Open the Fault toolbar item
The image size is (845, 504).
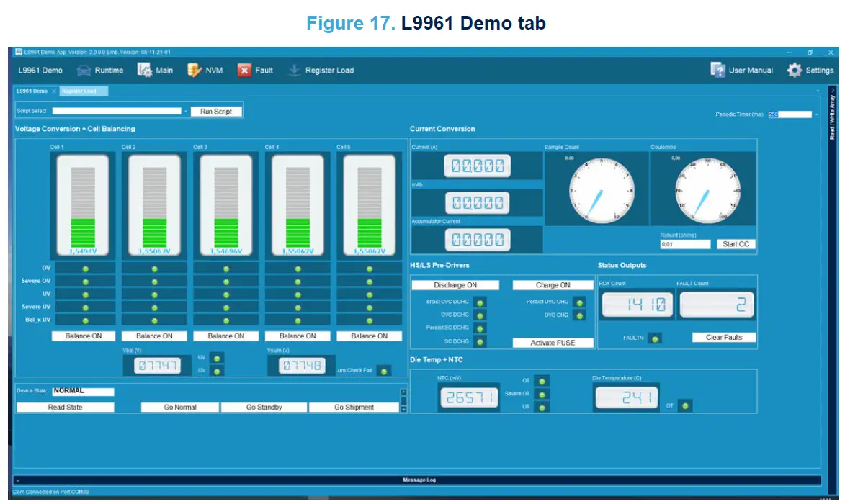(256, 70)
